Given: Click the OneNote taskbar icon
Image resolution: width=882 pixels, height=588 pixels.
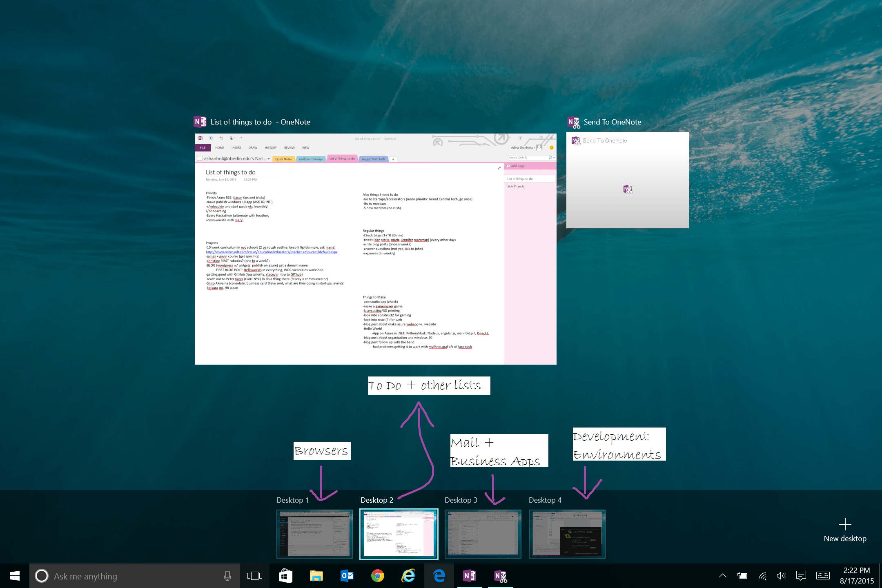Looking at the screenshot, I should click(470, 576).
